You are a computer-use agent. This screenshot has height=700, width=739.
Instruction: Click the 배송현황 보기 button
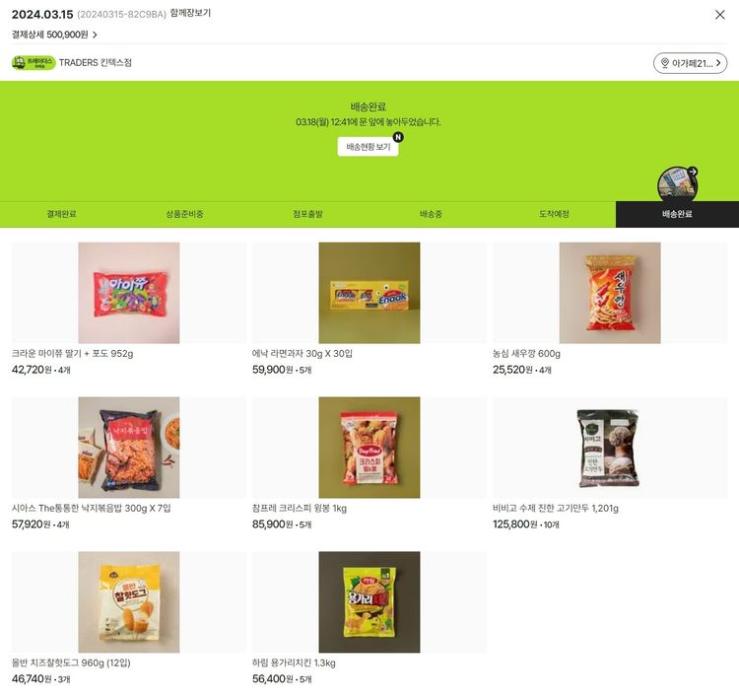pos(369,147)
